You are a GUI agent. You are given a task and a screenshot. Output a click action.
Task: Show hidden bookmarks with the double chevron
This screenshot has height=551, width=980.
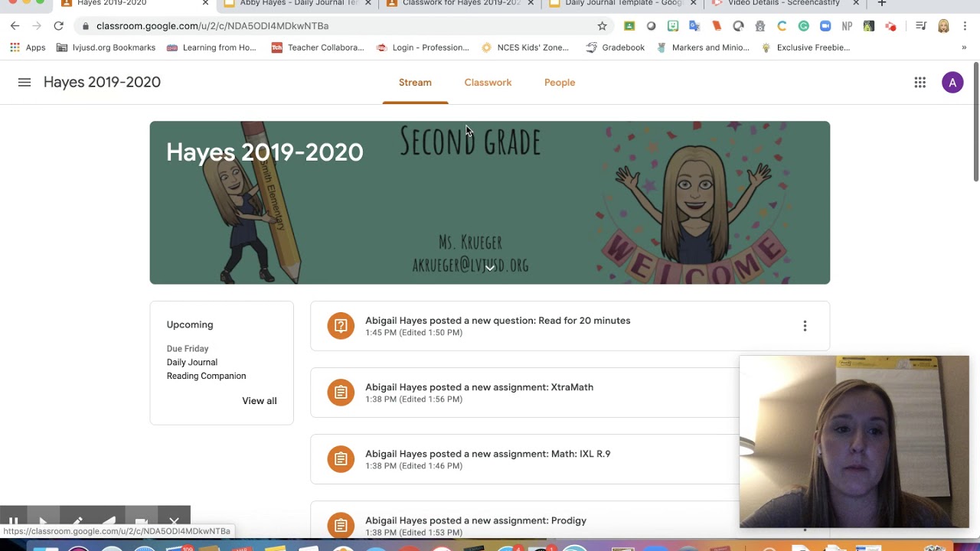pyautogui.click(x=964, y=47)
